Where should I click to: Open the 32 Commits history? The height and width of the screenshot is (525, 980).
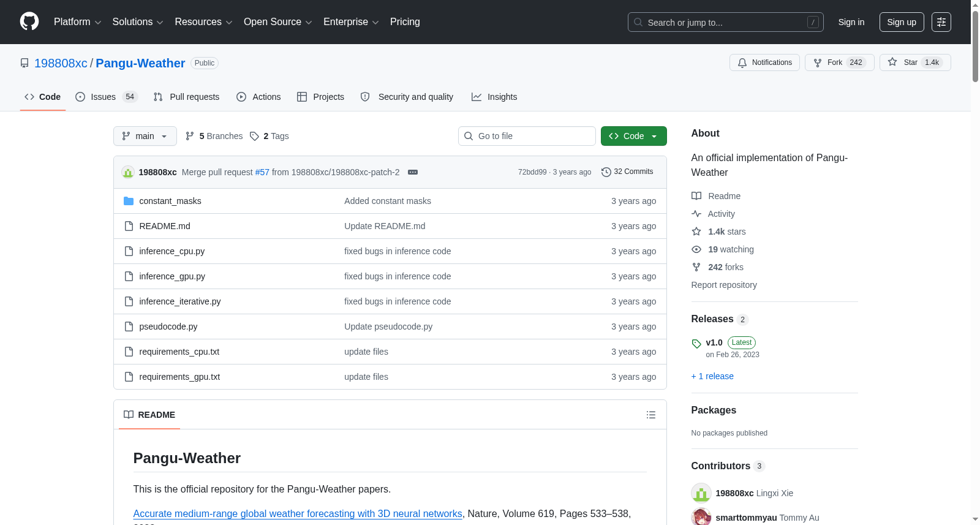627,172
